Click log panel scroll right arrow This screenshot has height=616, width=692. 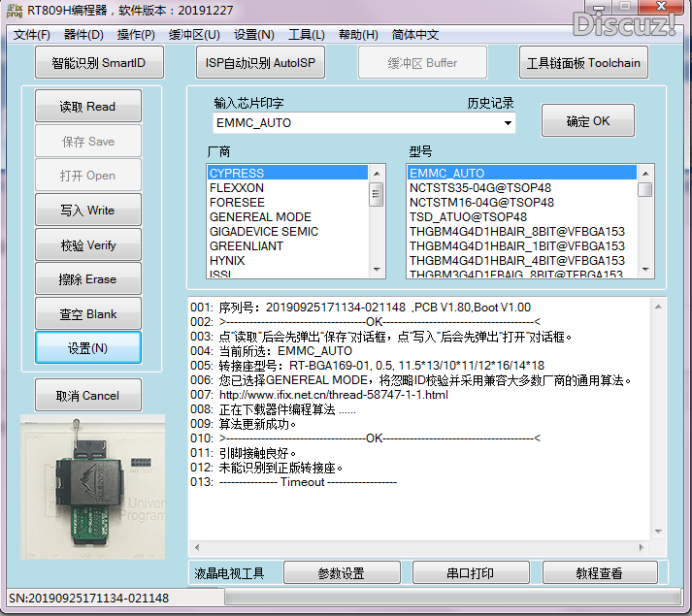641,547
